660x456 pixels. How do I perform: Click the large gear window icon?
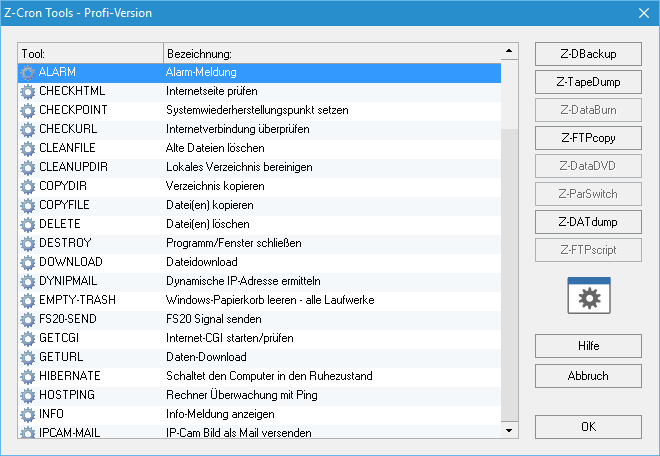(x=588, y=295)
